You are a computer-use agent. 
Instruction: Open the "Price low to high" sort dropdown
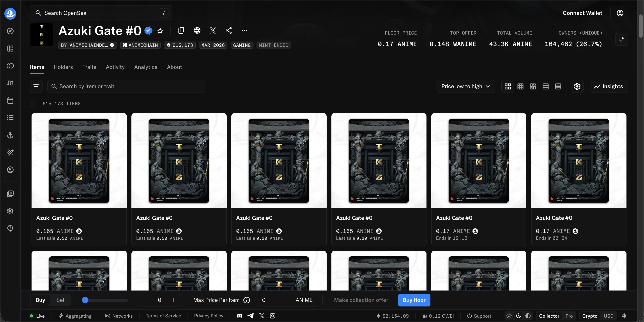coord(465,86)
